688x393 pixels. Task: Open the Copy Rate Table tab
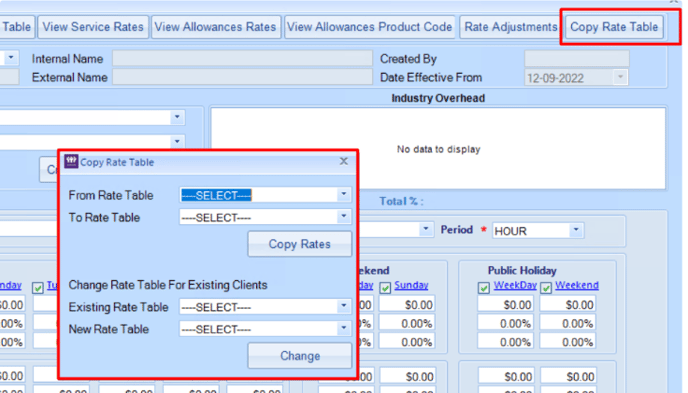[x=614, y=27]
